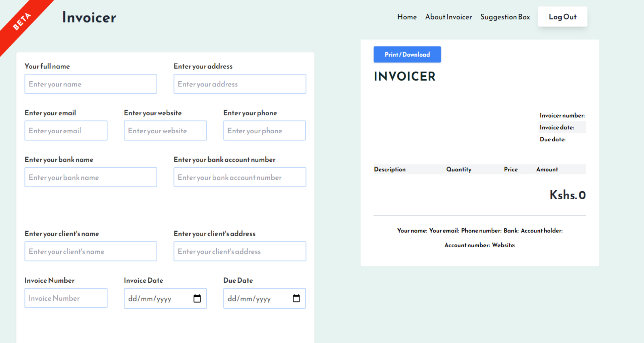The width and height of the screenshot is (644, 343).
Task: Click the 'Invoice Date' form label
Action: click(144, 280)
